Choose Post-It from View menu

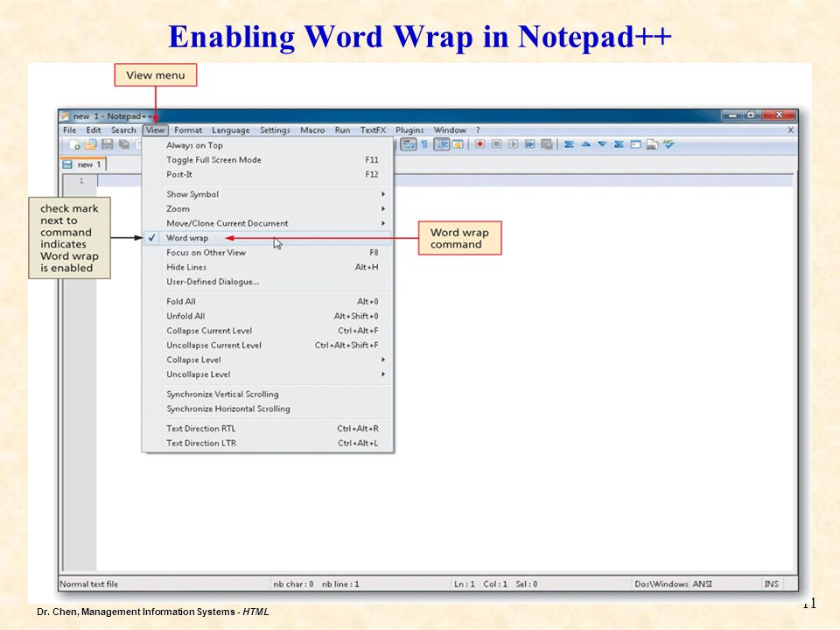point(268,174)
